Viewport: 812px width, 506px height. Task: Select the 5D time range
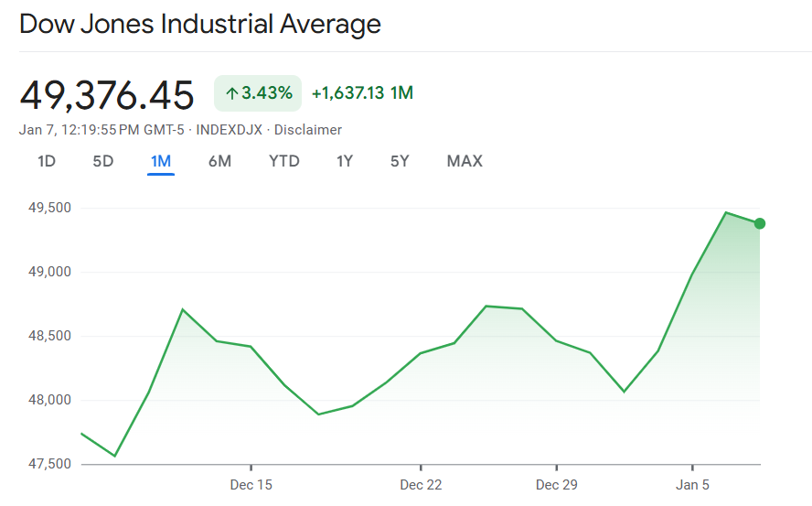[x=103, y=162]
